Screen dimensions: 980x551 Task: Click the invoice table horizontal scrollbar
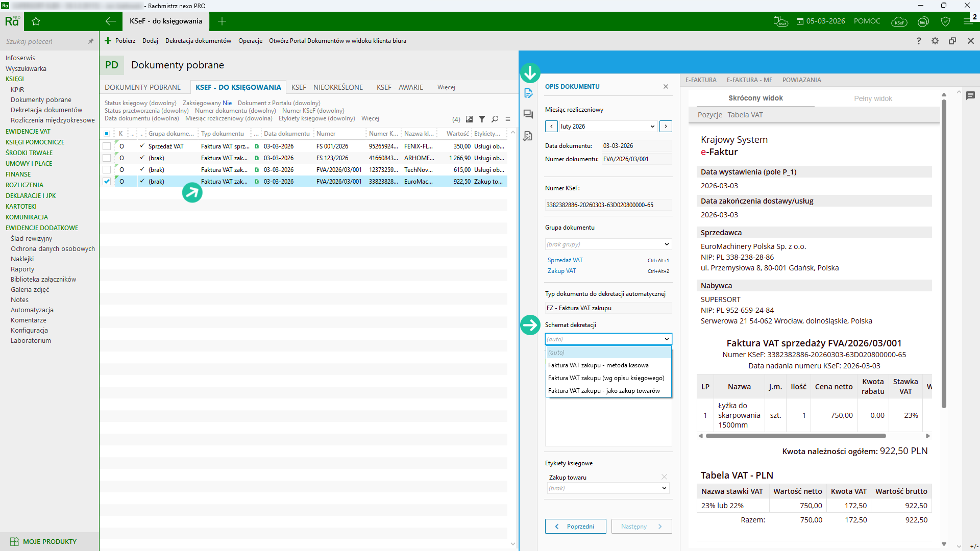(796, 436)
